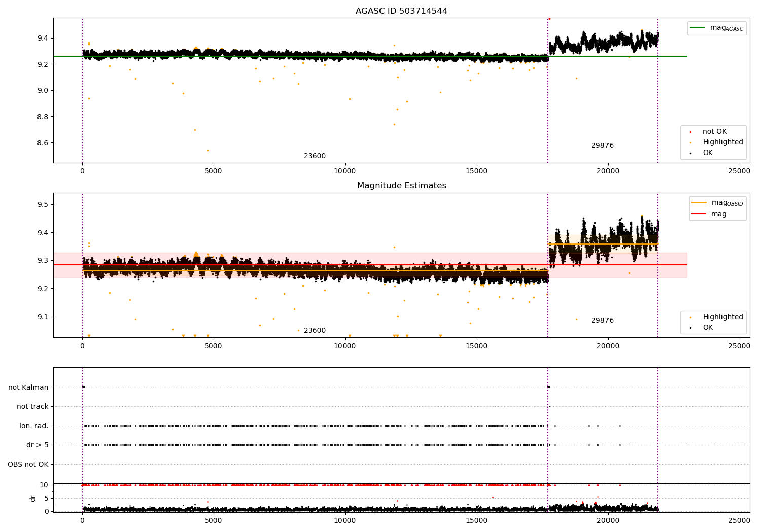
Task: Click the 'not Kalman' axis label
Action: pyautogui.click(x=28, y=388)
